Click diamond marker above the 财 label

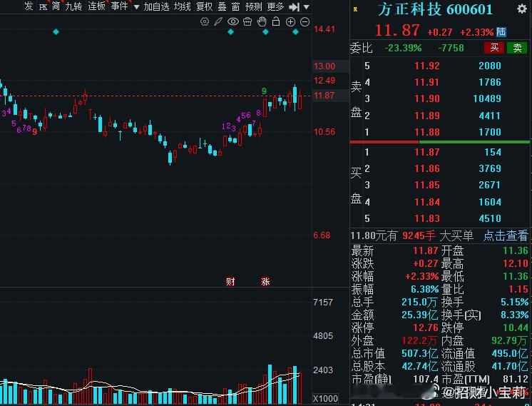[x=231, y=32]
